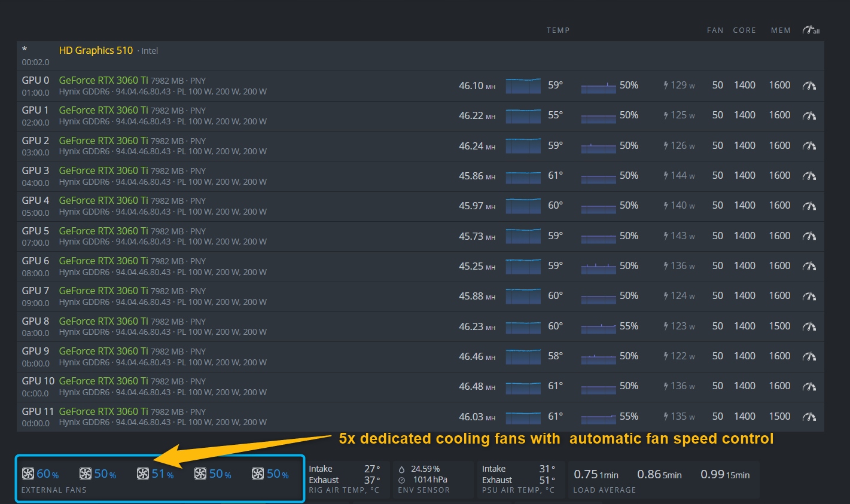Click GPU 1 GeForce RTX 3060 Ti name

(103, 110)
